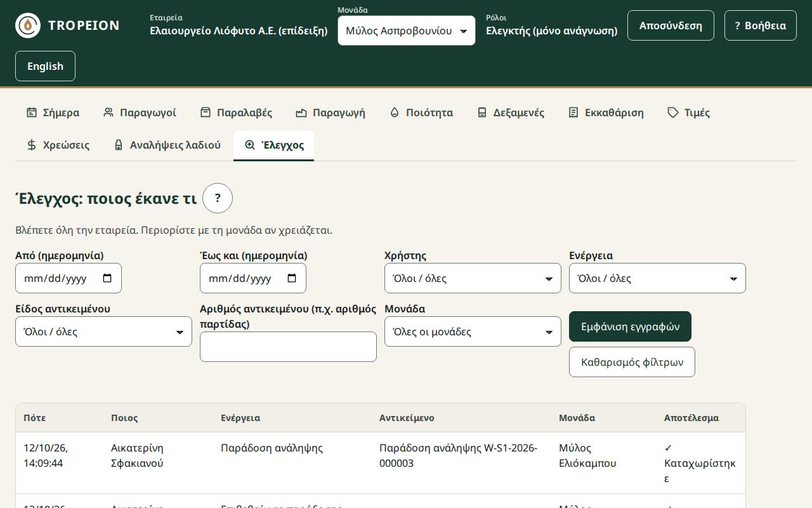Image resolution: width=812 pixels, height=508 pixels.
Task: Click role text Ελεγκτής (μόνο ανάγνωση)
Action: coord(551,30)
